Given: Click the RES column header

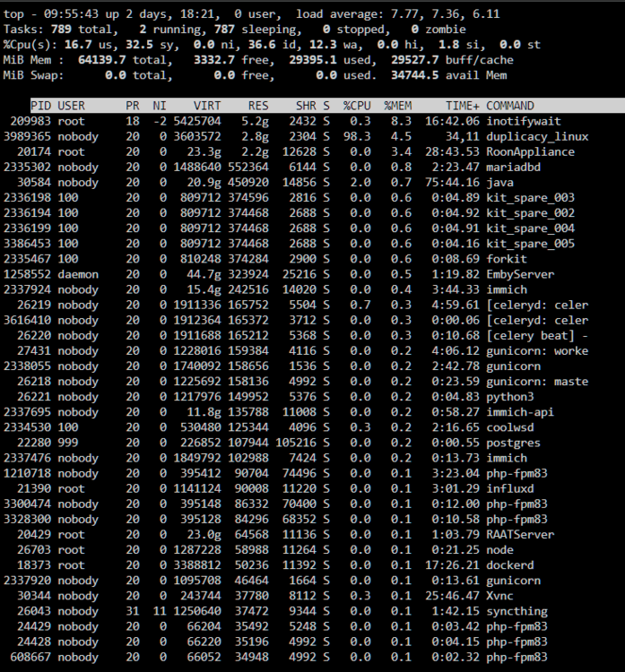Looking at the screenshot, I should (x=258, y=106).
